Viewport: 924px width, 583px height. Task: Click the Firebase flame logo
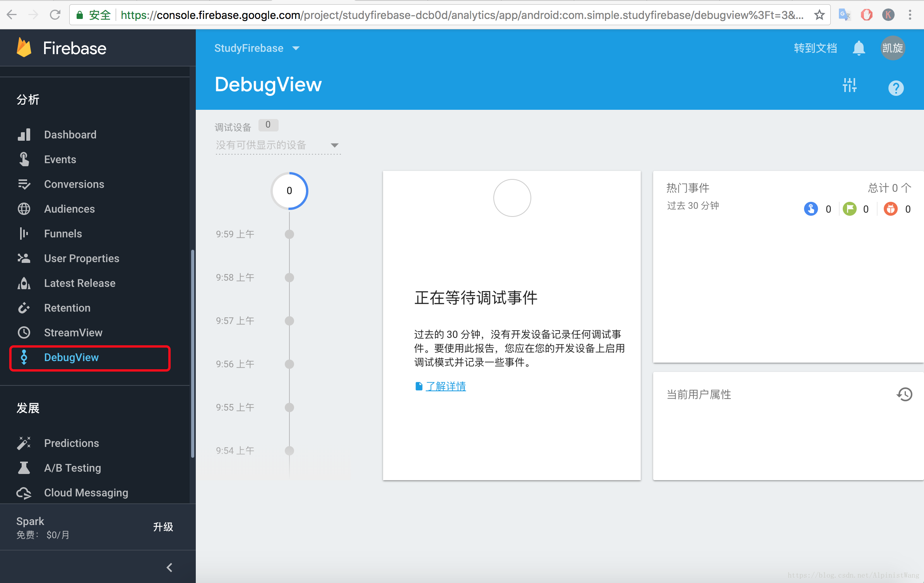(x=24, y=48)
